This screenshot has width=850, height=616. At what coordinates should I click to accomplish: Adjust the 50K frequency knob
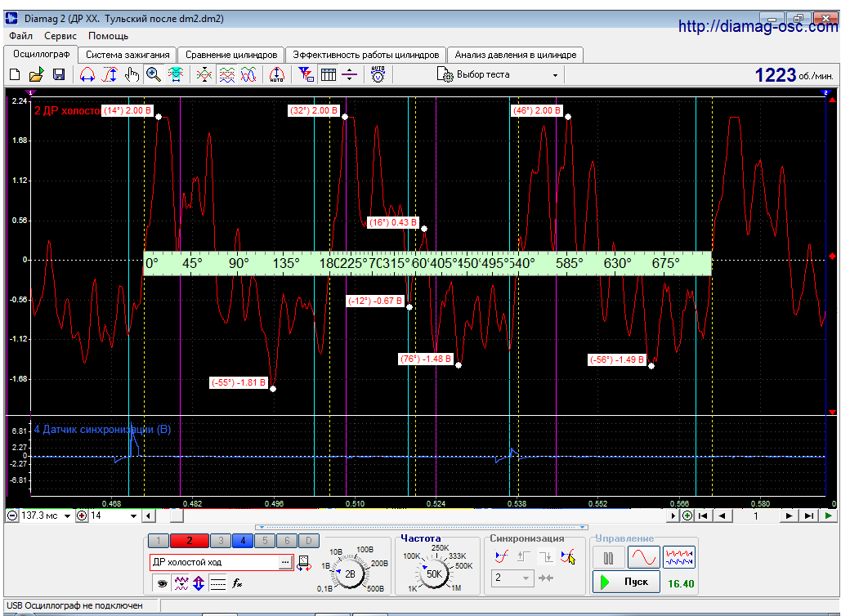tap(434, 574)
